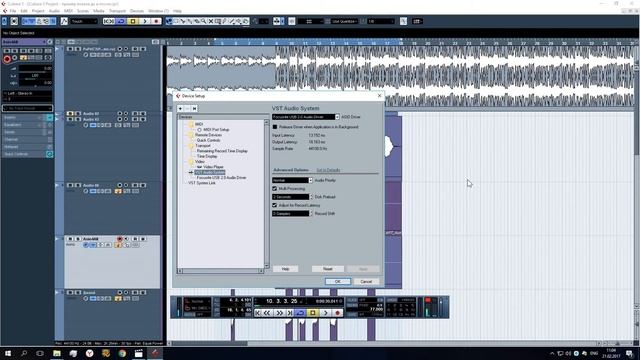Open the Use Quantize dropdown
640x360 pixels.
tap(345, 21)
